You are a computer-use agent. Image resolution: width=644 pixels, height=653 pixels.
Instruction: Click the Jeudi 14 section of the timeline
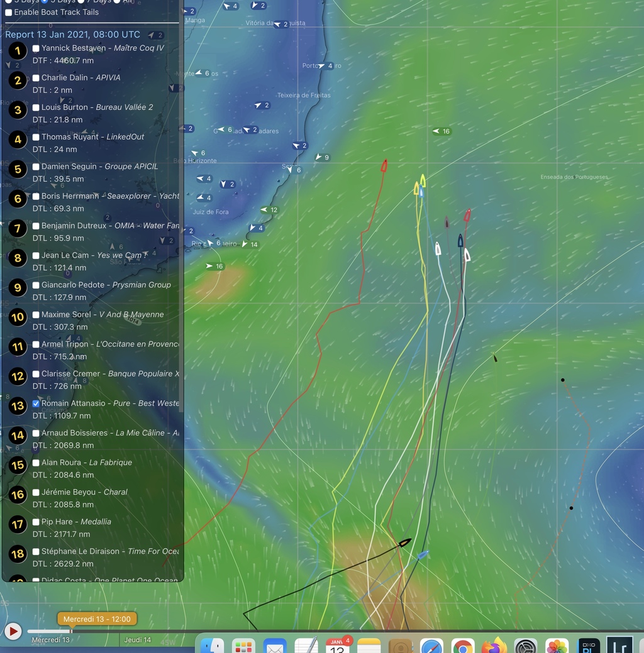[x=138, y=640]
